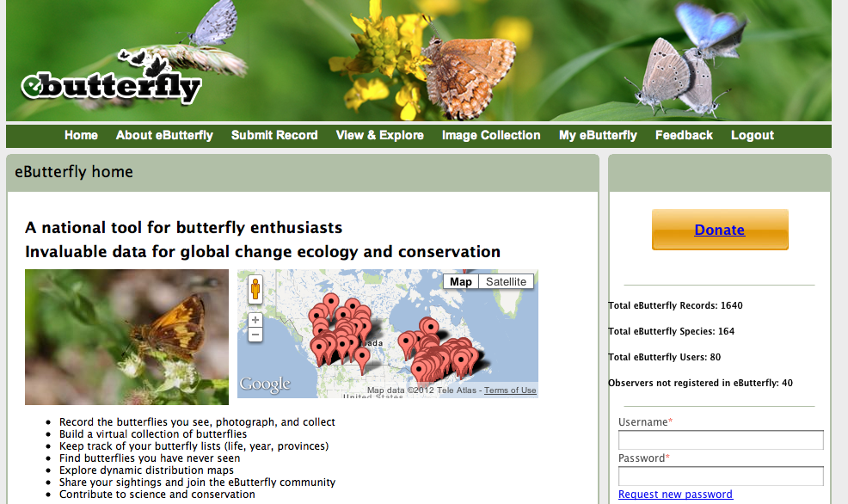Zoom in the map with the plus button
848x504 pixels.
pos(255,320)
